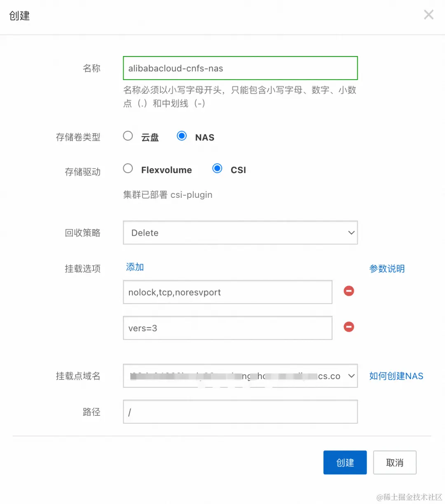The width and height of the screenshot is (445, 504).
Task: Choose the CSI storage driver
Action: click(x=217, y=168)
